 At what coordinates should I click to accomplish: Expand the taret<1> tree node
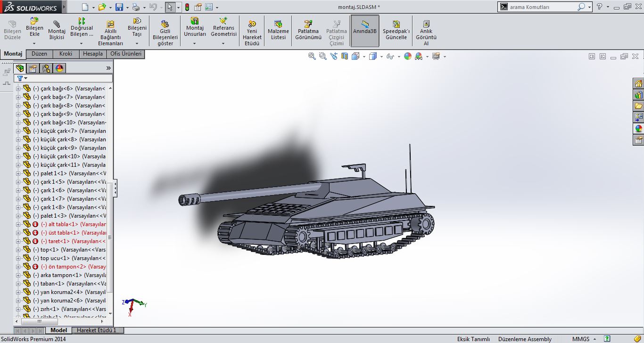click(x=18, y=241)
